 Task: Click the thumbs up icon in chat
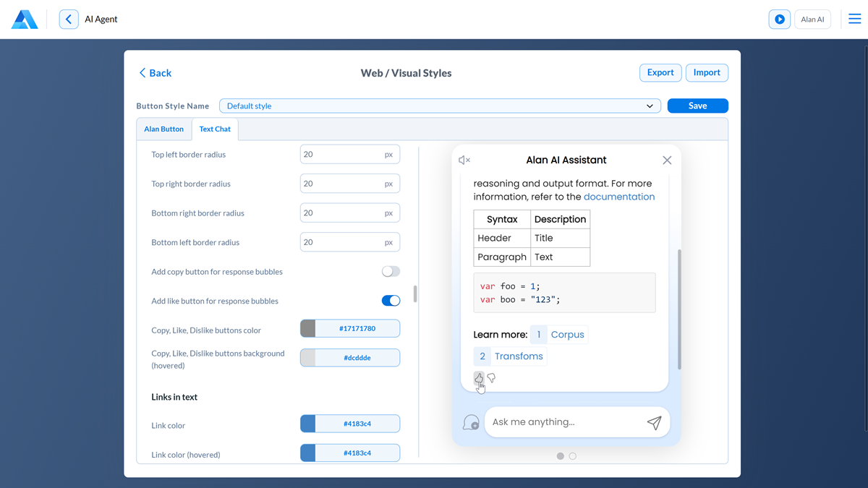coord(479,378)
